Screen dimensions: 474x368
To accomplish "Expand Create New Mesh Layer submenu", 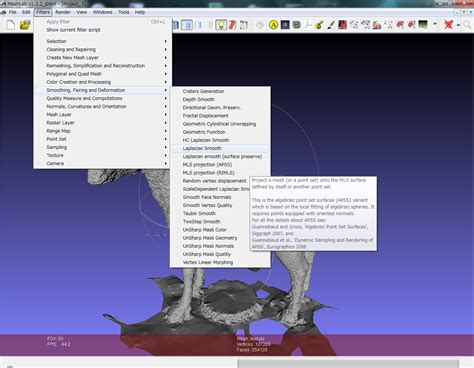I will (x=103, y=57).
